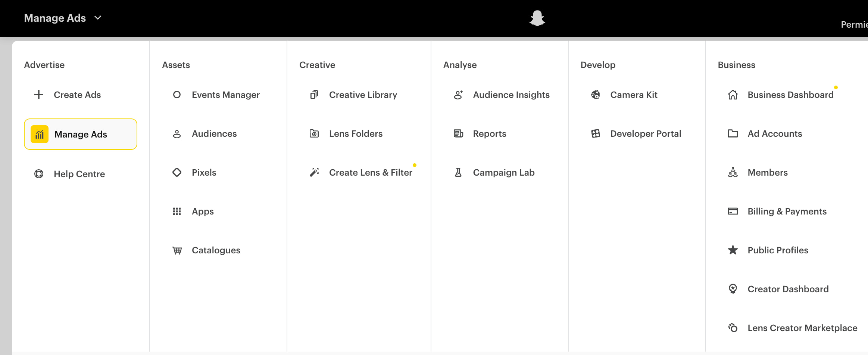868x355 pixels.
Task: Open Audience Insights via its icon
Action: [458, 95]
